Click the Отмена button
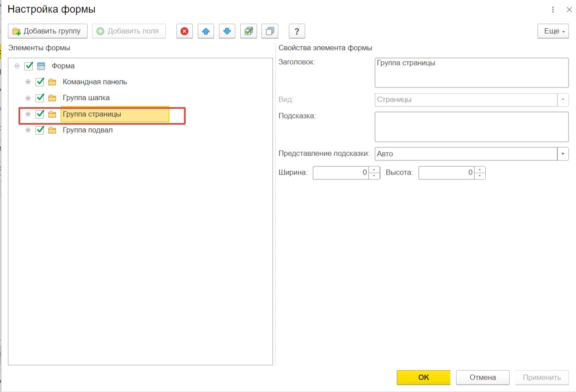576x392 pixels. coord(483,377)
